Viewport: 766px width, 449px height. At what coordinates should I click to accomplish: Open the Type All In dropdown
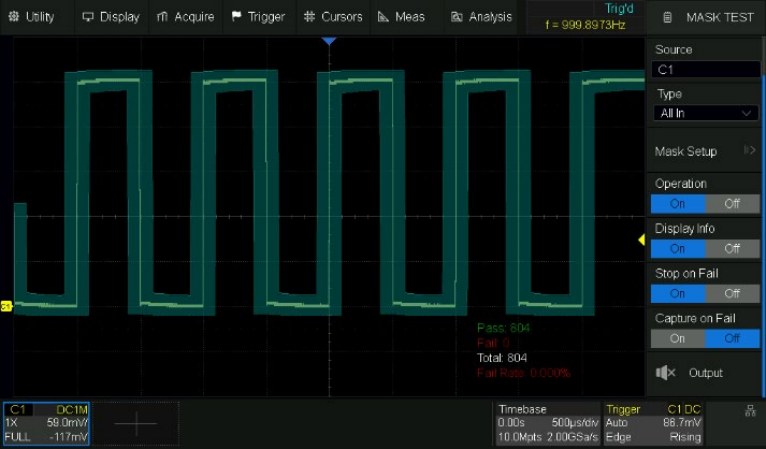(705, 113)
